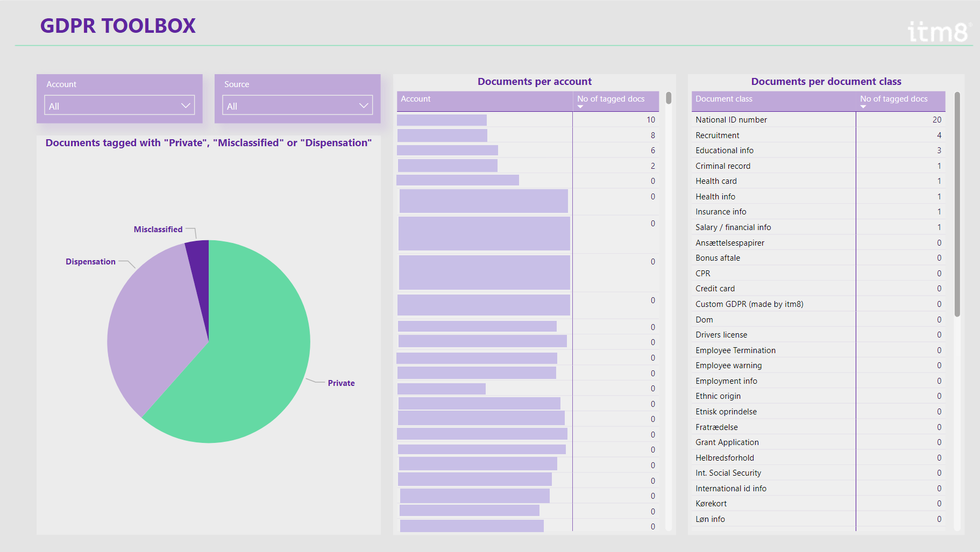This screenshot has height=552, width=980.
Task: Click the Misclassified pie label
Action: (x=158, y=230)
